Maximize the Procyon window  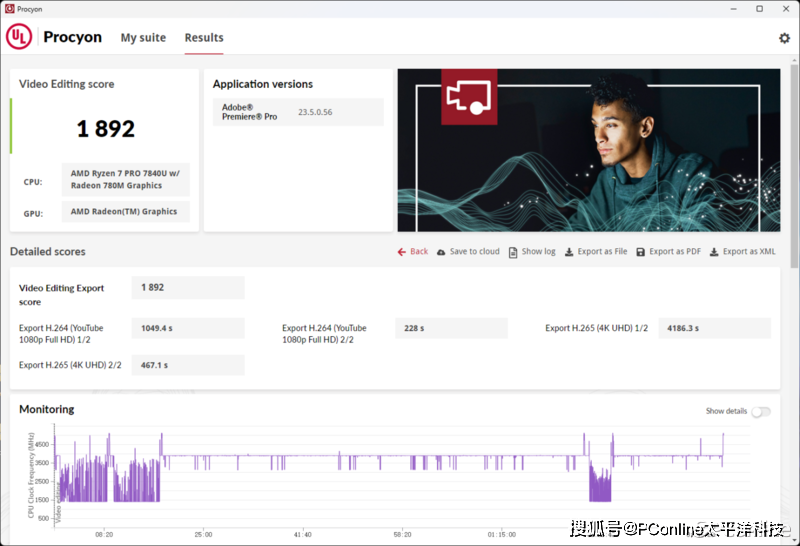point(759,8)
